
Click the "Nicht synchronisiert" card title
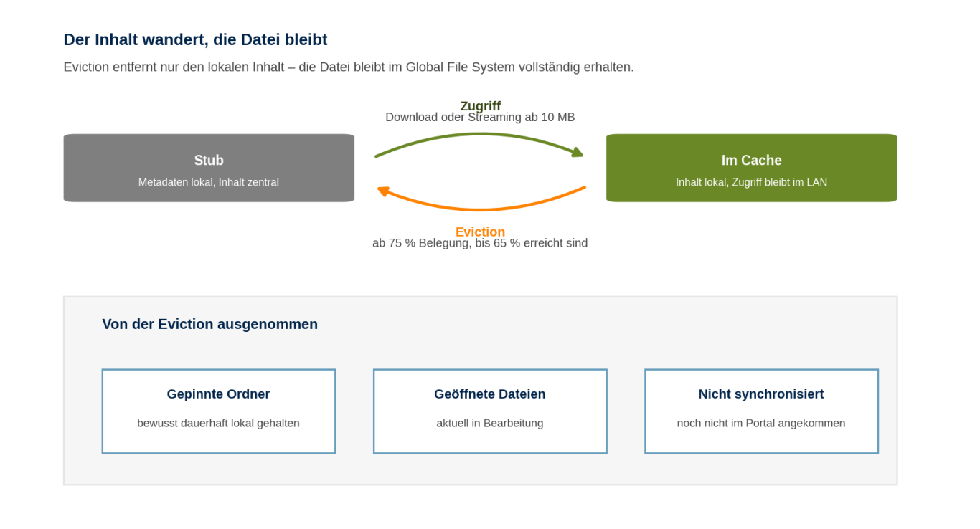761,394
